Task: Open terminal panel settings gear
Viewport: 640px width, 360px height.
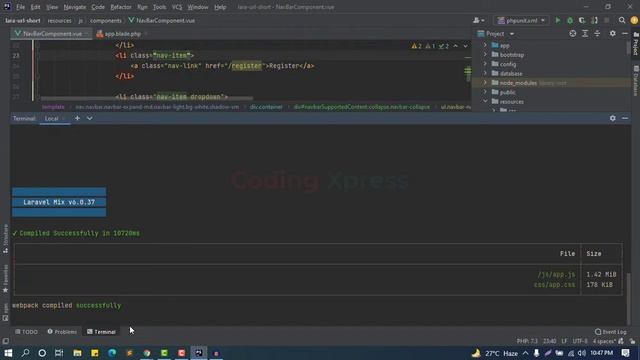Action: tap(613, 118)
